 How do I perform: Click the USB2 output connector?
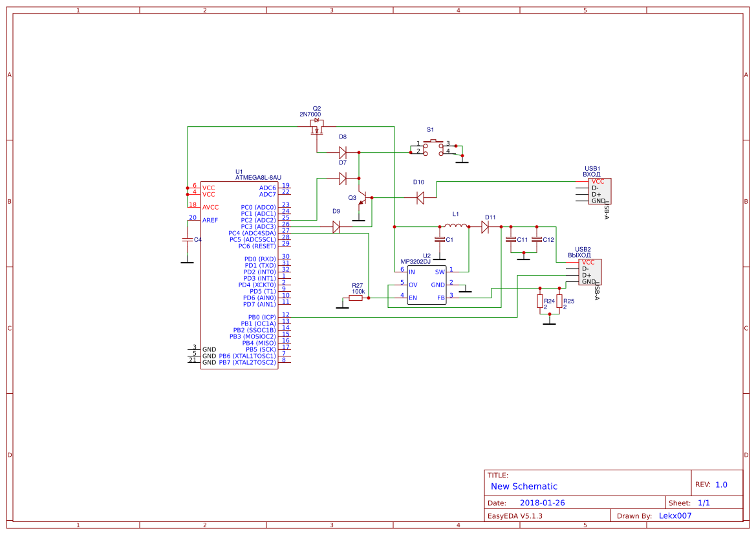click(x=589, y=272)
